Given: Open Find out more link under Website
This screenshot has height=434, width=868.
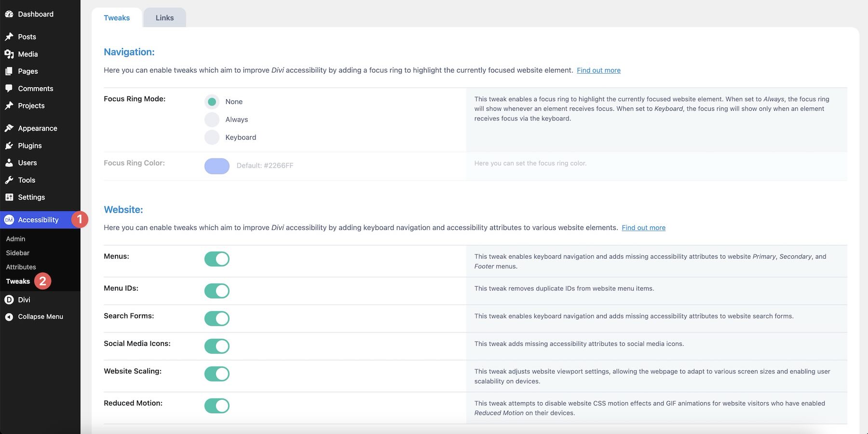Looking at the screenshot, I should pos(643,228).
